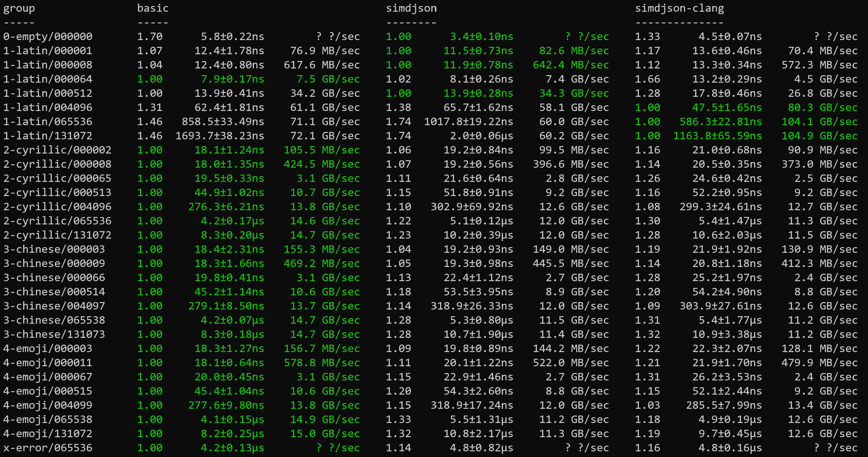Image resolution: width=868 pixels, height=457 pixels.
Task: Click the green '642.4 MB/sec' value
Action: [x=570, y=65]
